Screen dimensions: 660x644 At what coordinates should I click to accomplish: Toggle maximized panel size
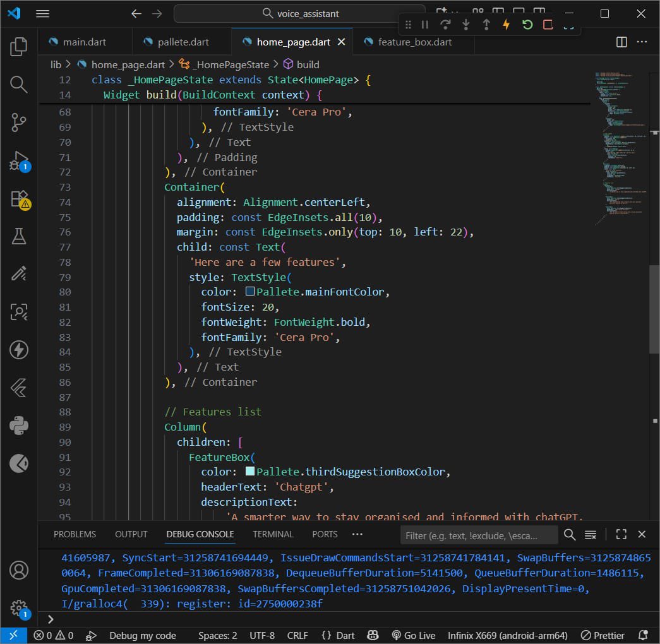point(621,535)
